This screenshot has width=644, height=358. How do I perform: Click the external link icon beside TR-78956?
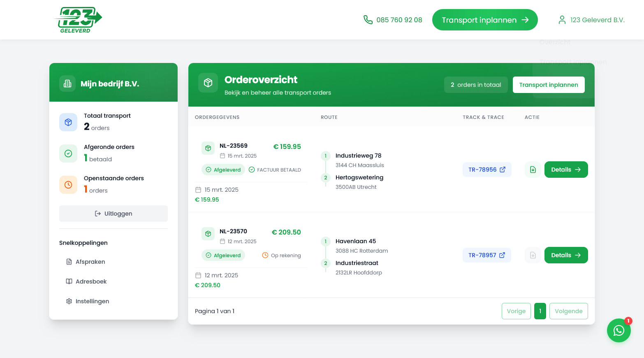click(x=503, y=170)
